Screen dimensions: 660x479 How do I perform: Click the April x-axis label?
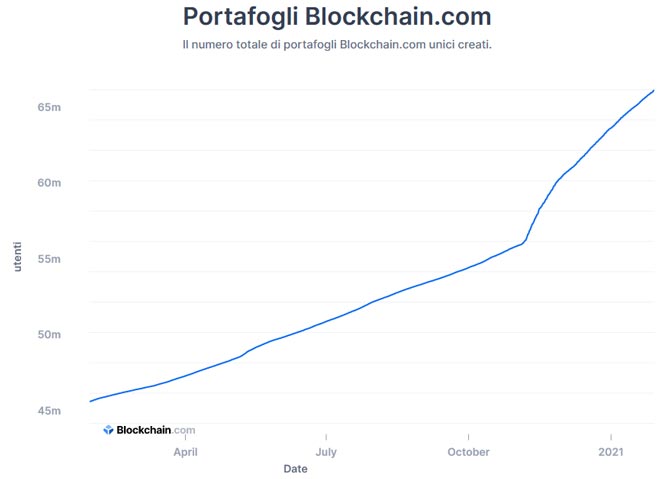pos(185,452)
